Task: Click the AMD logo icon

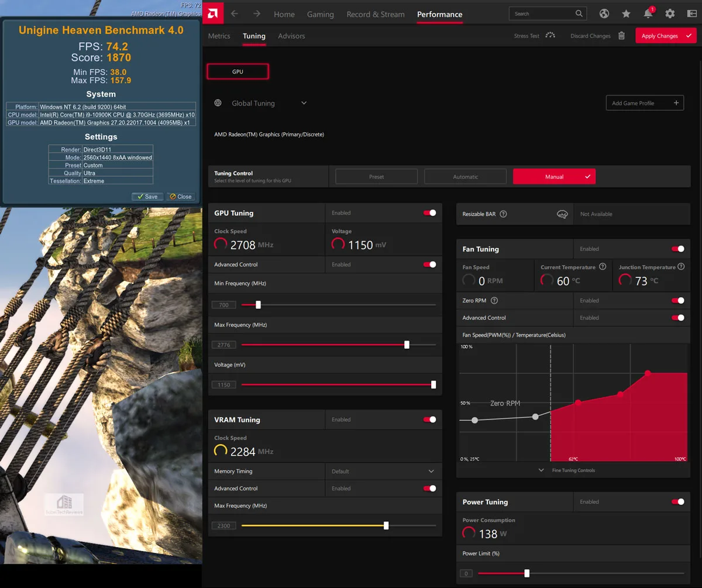Action: [214, 13]
